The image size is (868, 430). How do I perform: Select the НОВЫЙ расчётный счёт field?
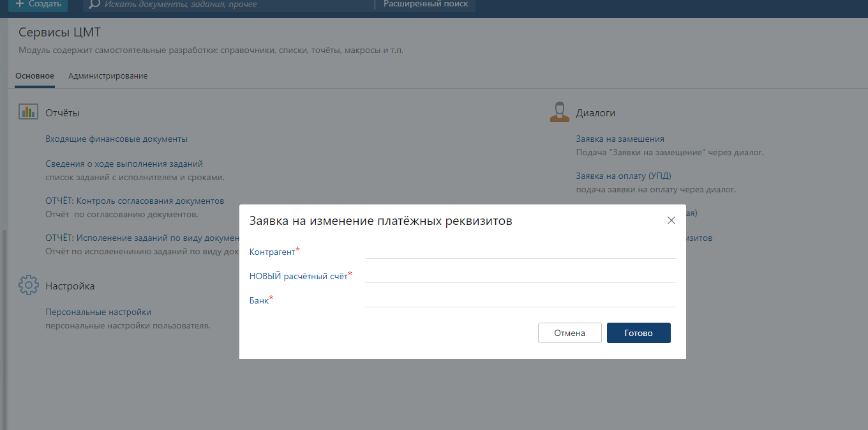520,276
